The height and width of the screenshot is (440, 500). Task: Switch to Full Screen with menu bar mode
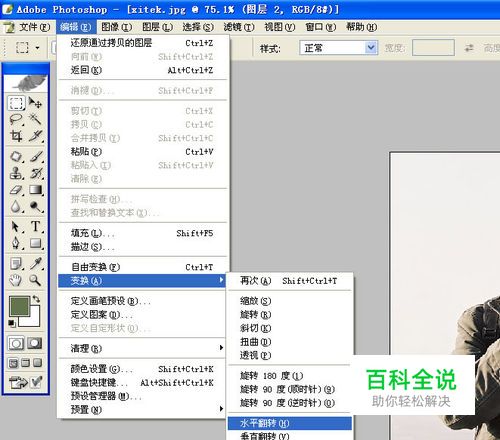click(25, 363)
